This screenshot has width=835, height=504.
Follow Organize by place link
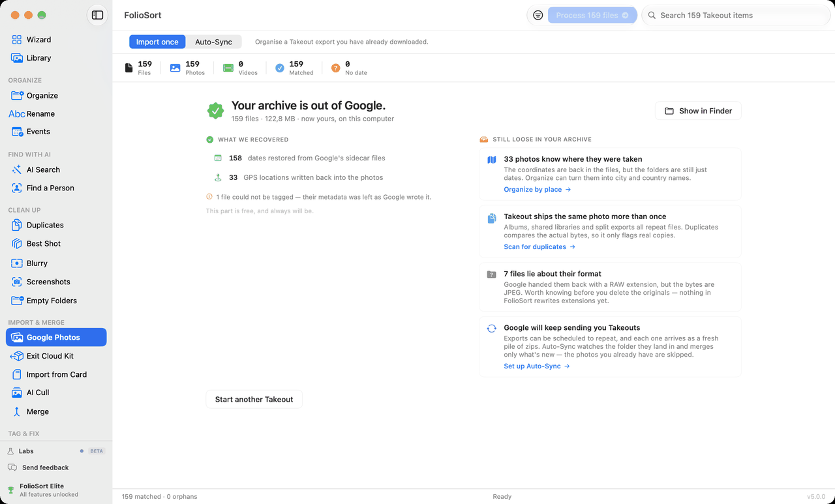pyautogui.click(x=538, y=190)
